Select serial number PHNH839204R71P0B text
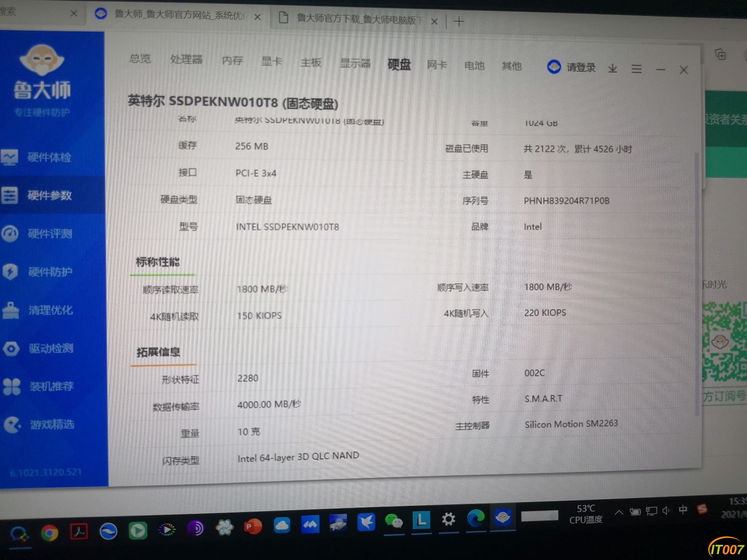The width and height of the screenshot is (747, 560). 566,201
